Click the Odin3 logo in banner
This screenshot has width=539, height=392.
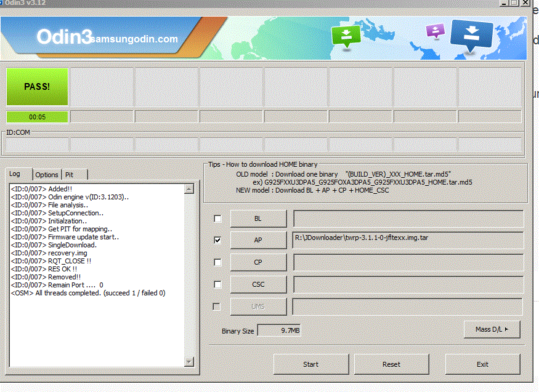coord(64,37)
